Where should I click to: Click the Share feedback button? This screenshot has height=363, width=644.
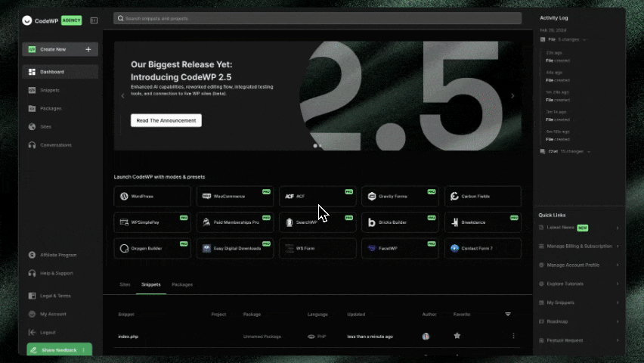coord(59,350)
